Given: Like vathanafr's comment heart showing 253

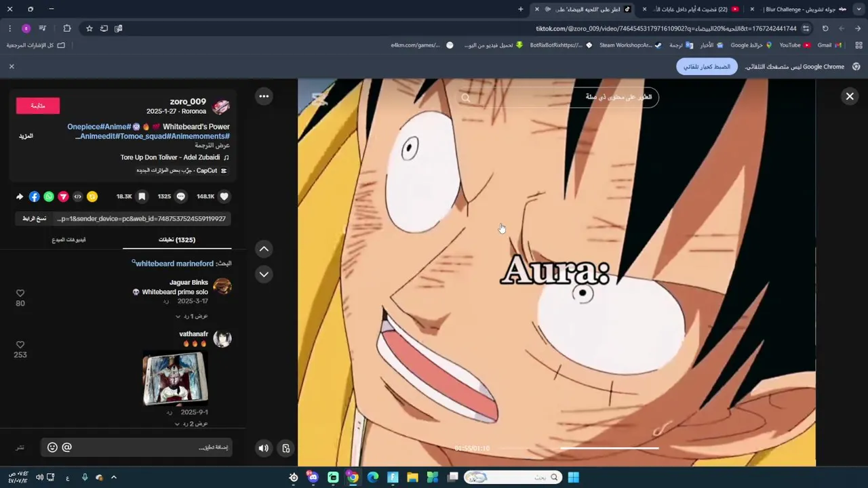Looking at the screenshot, I should click(x=20, y=344).
